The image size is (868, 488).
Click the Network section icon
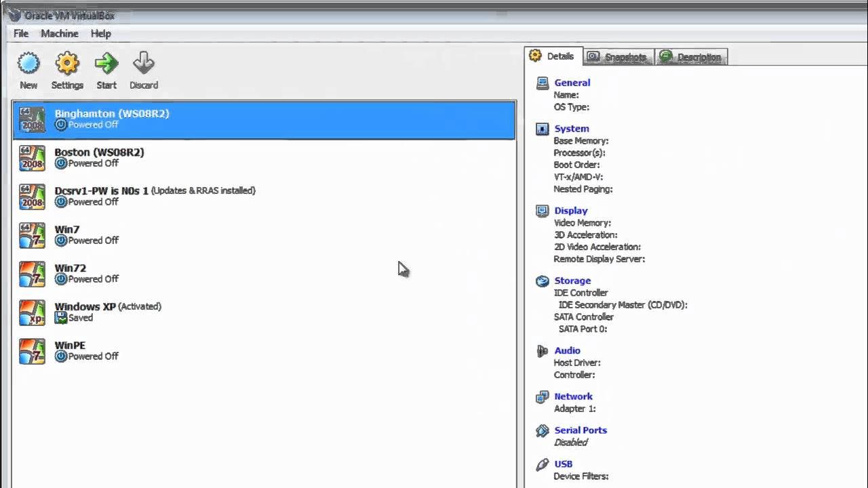(x=542, y=396)
